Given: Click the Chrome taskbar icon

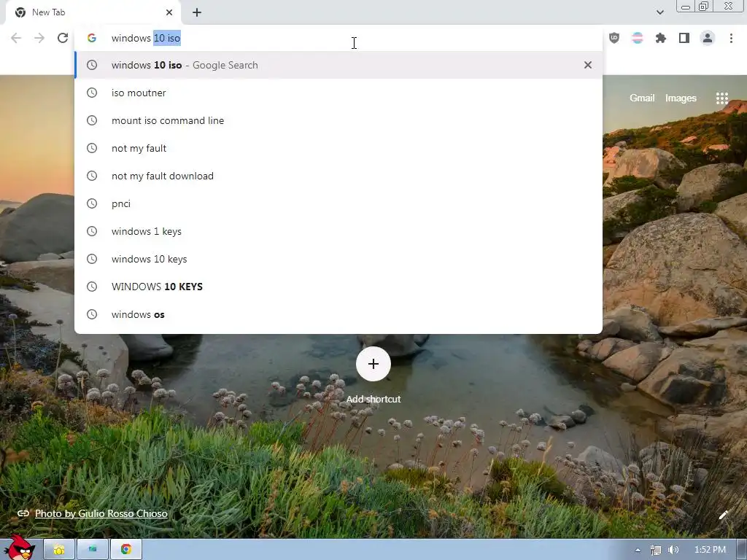Looking at the screenshot, I should click(x=125, y=550).
